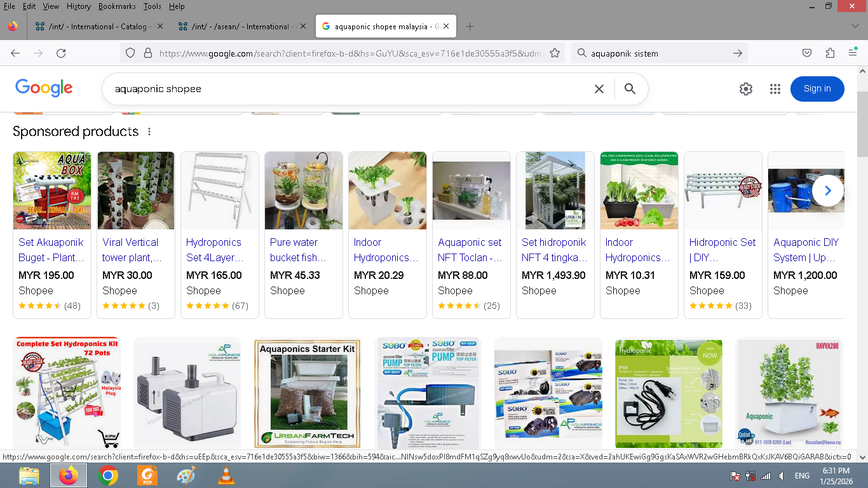The width and height of the screenshot is (868, 488).
Task: Open the Firefox application menu
Action: click(x=853, y=53)
